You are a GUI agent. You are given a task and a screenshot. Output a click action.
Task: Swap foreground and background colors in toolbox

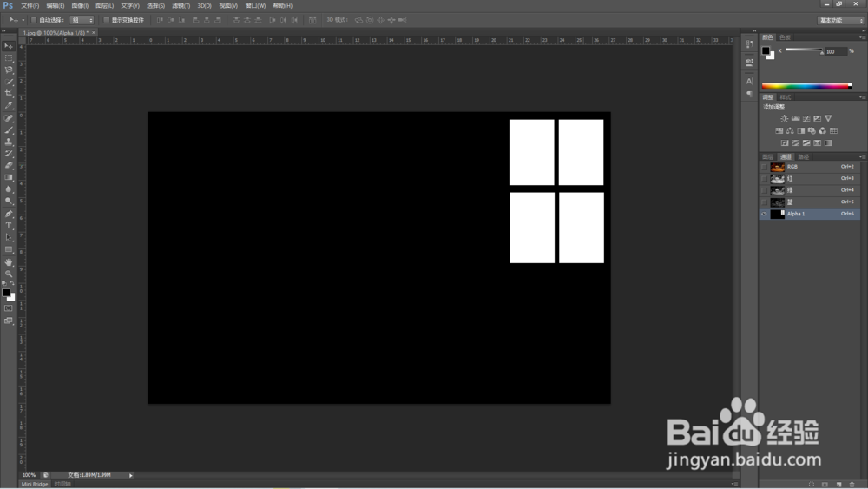click(12, 283)
